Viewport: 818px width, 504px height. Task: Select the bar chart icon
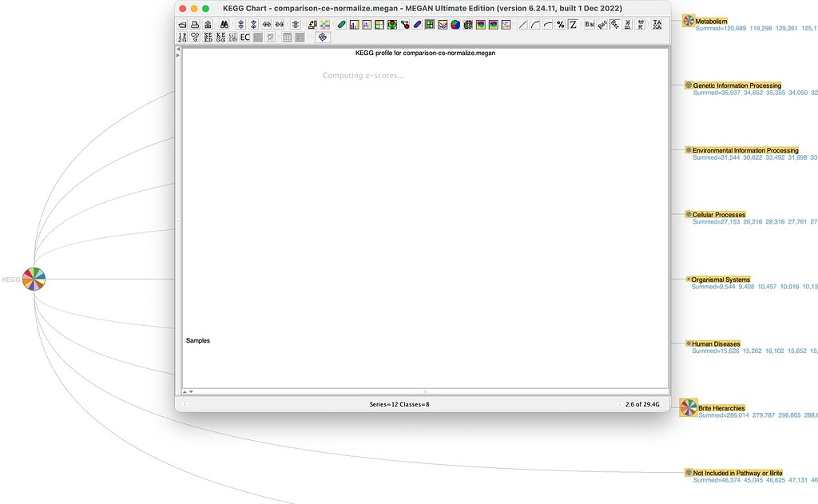coord(354,25)
